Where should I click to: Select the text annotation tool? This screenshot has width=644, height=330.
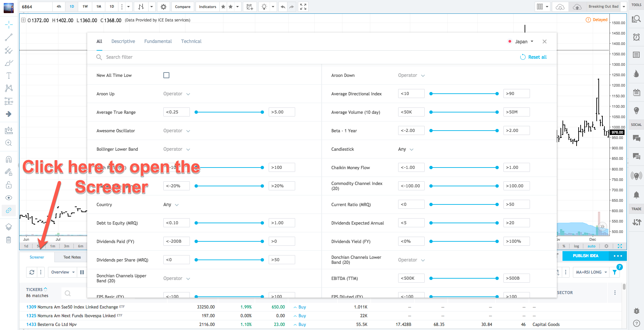tap(9, 76)
